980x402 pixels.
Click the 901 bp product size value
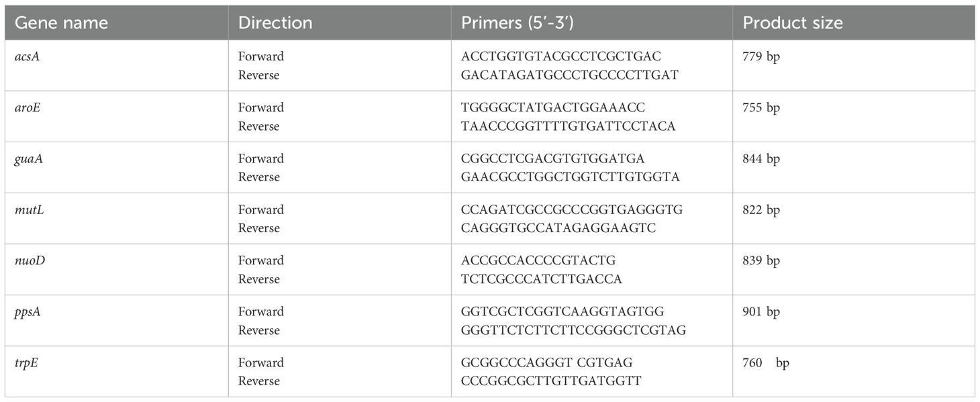point(761,311)
